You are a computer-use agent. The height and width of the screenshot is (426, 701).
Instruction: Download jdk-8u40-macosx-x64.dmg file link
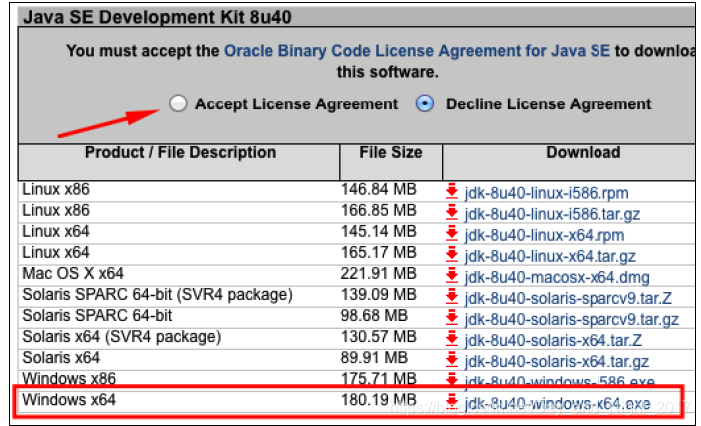(557, 277)
